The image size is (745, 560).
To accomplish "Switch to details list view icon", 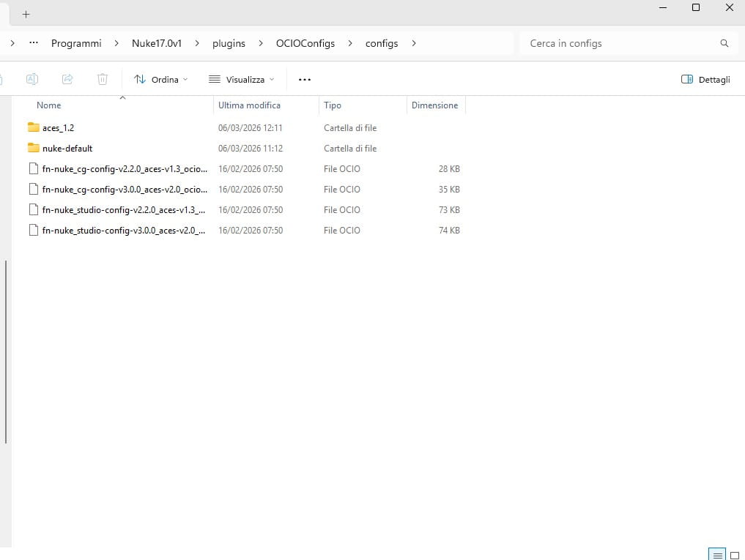I will 717,554.
